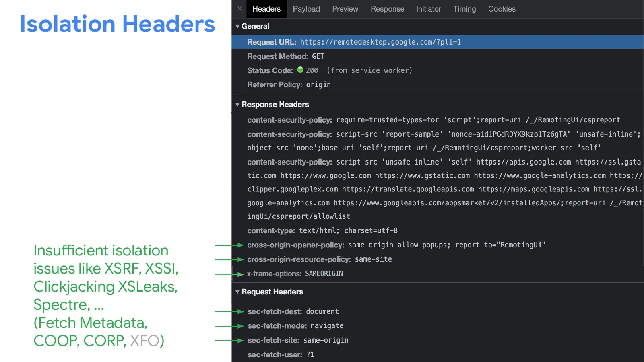Select the content-type text/html header
The height and width of the screenshot is (362, 644).
(x=438, y=231)
